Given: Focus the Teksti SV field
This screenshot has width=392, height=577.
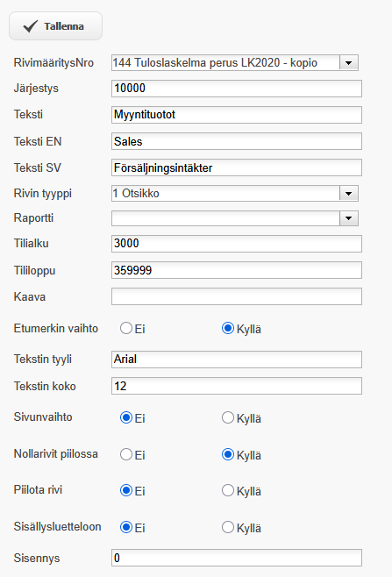Looking at the screenshot, I should click(x=237, y=167).
